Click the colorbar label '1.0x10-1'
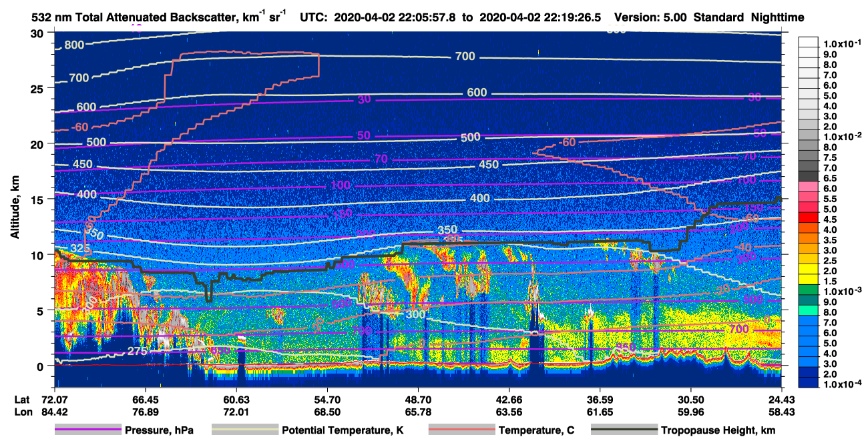The width and height of the screenshot is (868, 445). [x=841, y=43]
